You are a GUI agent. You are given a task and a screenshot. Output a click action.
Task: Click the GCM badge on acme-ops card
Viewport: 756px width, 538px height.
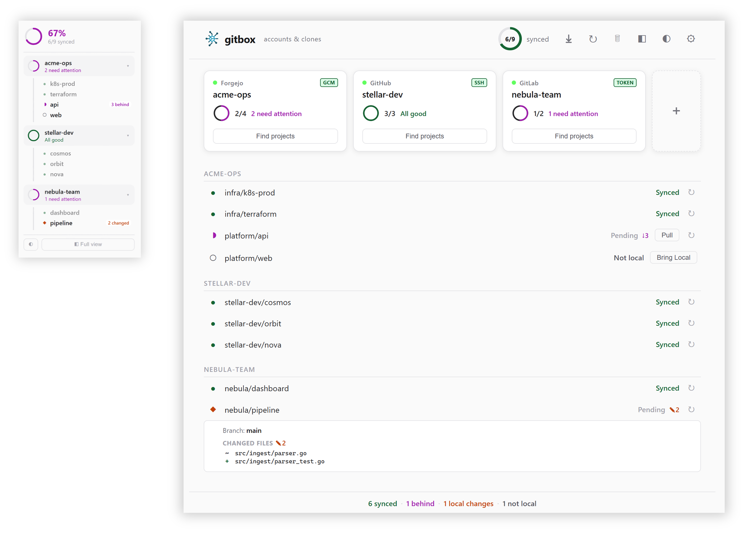(329, 82)
